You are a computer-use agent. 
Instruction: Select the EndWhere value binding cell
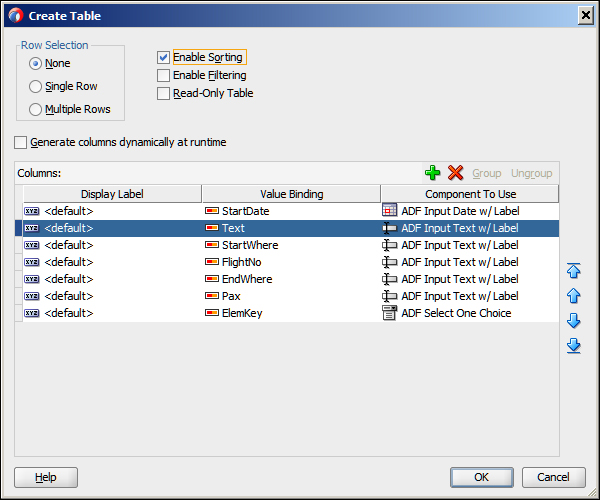pos(291,279)
